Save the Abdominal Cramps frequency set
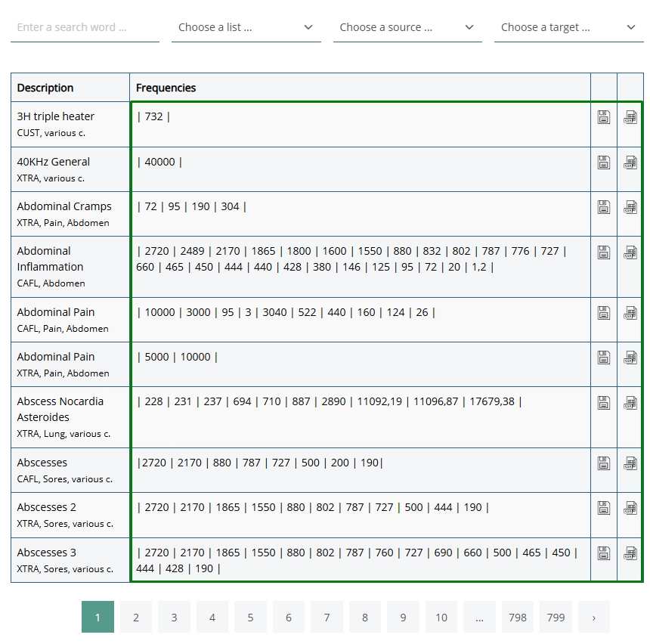 point(603,207)
